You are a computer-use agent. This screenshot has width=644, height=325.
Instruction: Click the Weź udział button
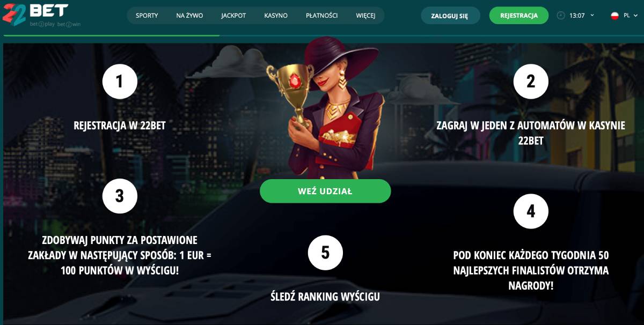[325, 191]
